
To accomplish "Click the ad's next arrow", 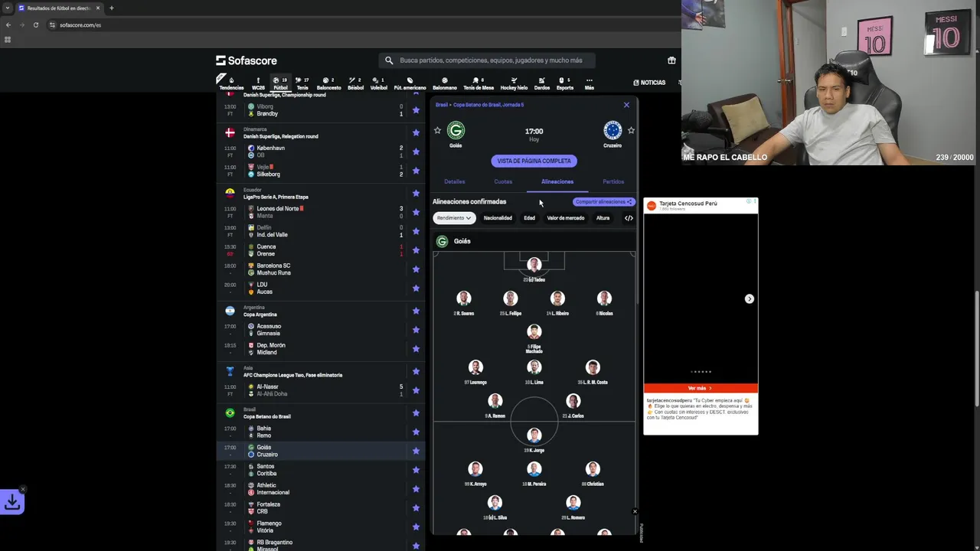I will click(x=750, y=299).
